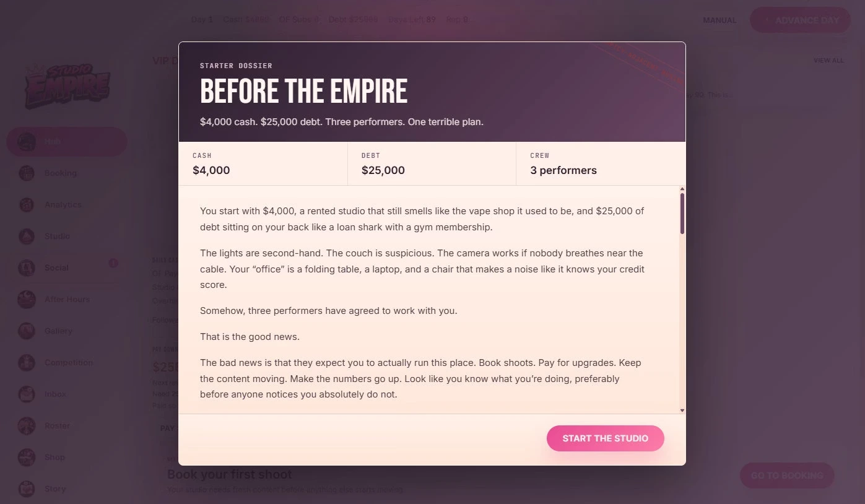
Task: Open the Story sidebar icon
Action: (x=27, y=489)
